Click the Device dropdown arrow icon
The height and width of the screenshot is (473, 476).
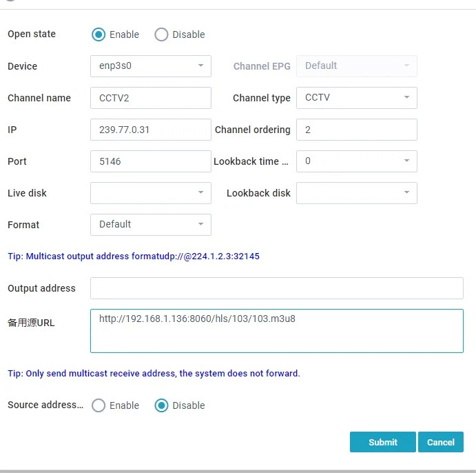200,66
